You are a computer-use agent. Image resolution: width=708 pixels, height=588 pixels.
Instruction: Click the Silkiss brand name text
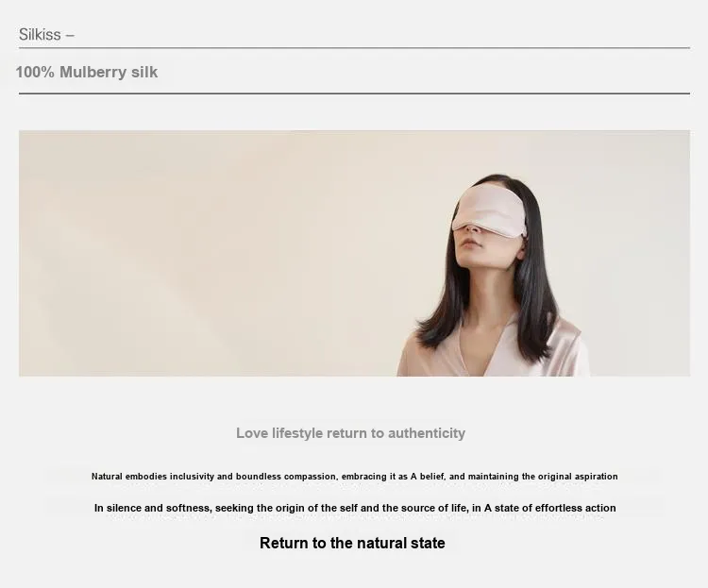(40, 34)
